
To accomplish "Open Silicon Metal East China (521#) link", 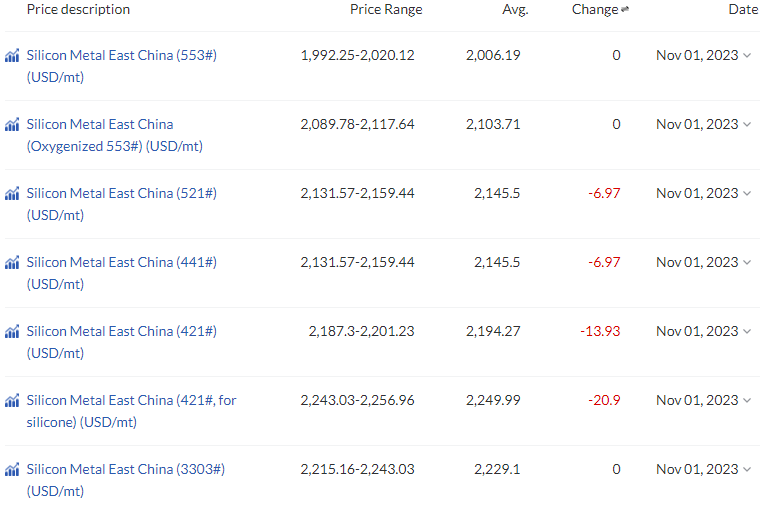I will point(122,204).
